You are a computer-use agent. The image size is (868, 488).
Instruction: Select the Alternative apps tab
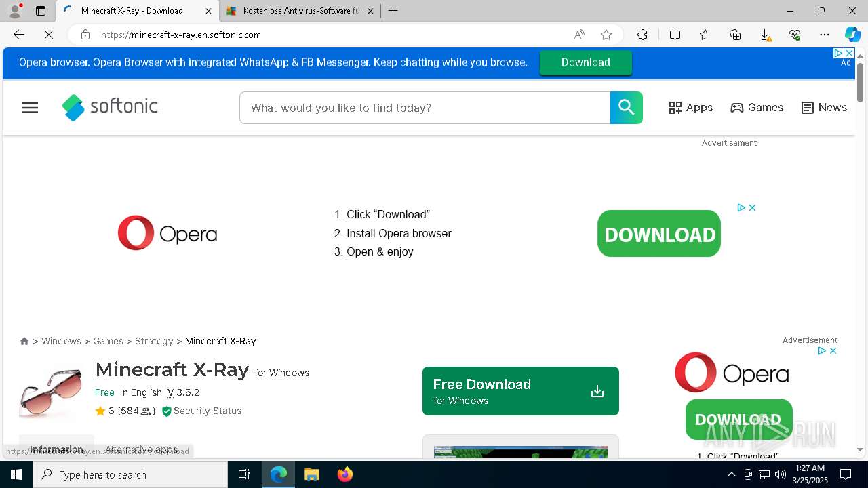pos(142,449)
